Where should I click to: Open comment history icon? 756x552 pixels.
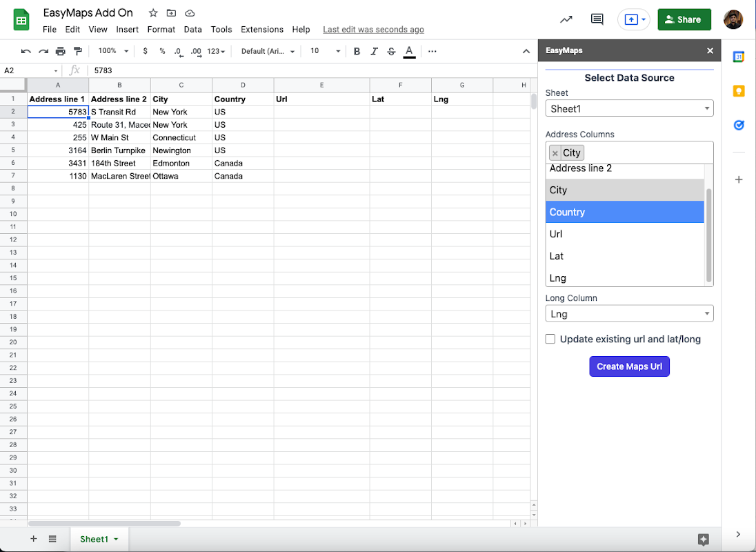pos(597,19)
